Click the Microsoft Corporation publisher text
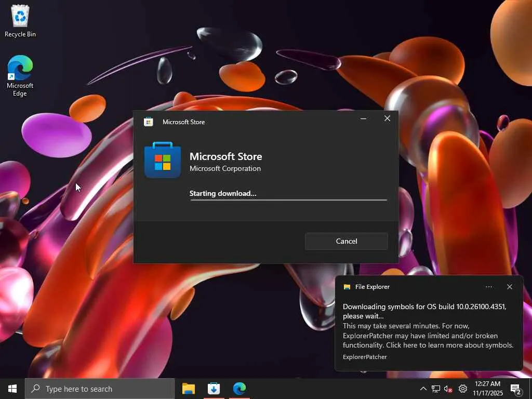Image resolution: width=532 pixels, height=399 pixels. coord(225,169)
